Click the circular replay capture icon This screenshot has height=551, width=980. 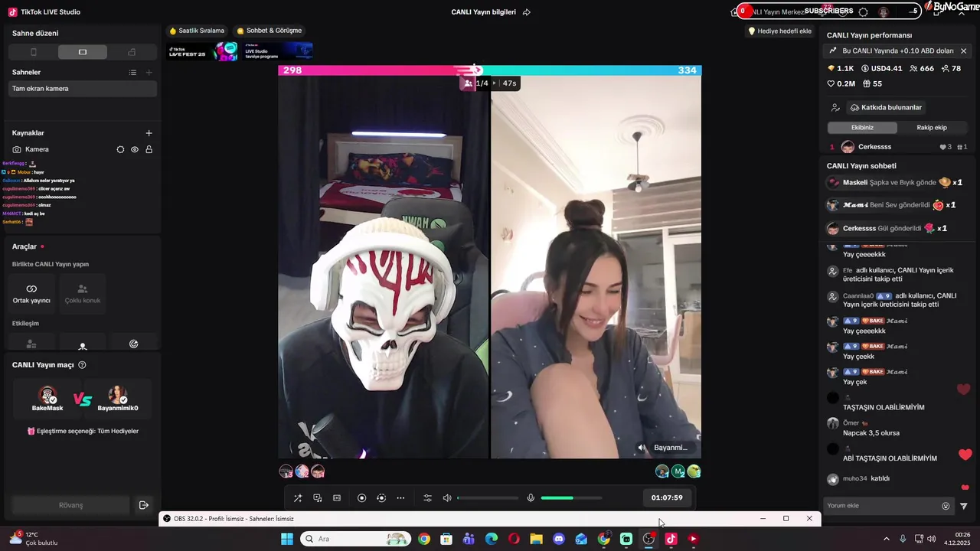point(381,498)
